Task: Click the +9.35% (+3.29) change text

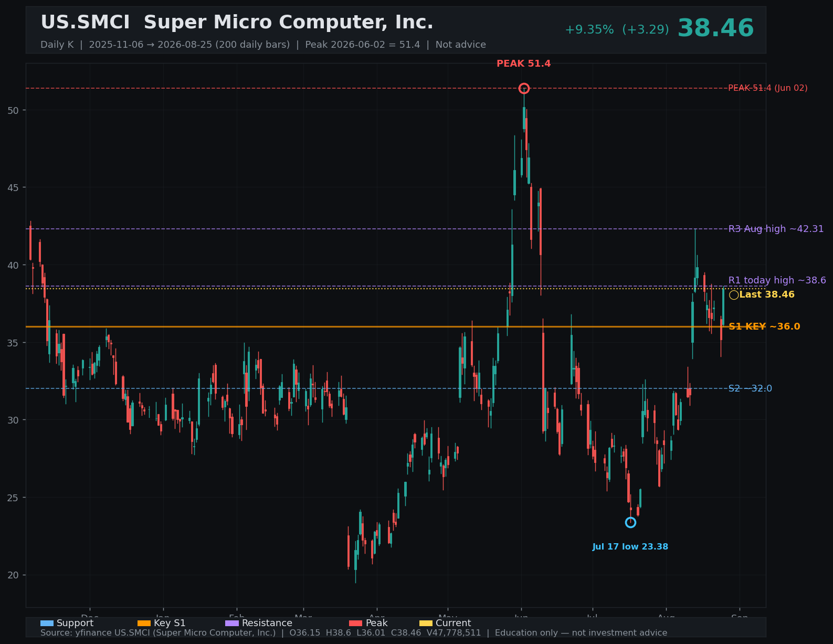Action: pos(617,30)
